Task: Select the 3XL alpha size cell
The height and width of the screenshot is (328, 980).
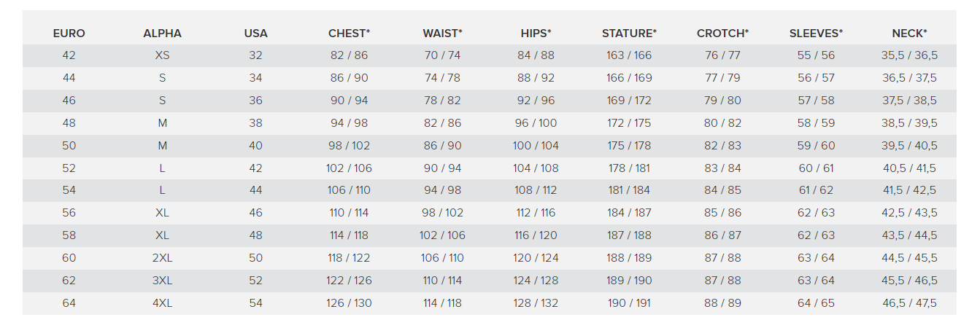Action: 162,281
